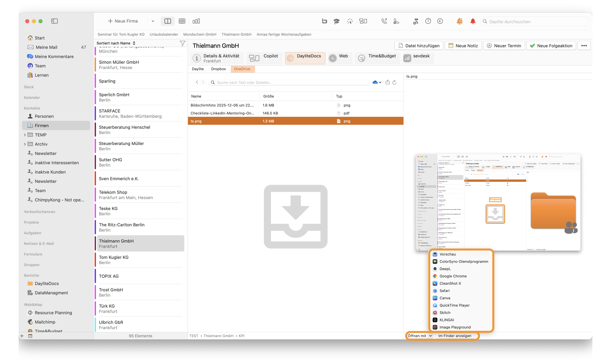Open the Details & Aktivität tab

click(x=217, y=58)
